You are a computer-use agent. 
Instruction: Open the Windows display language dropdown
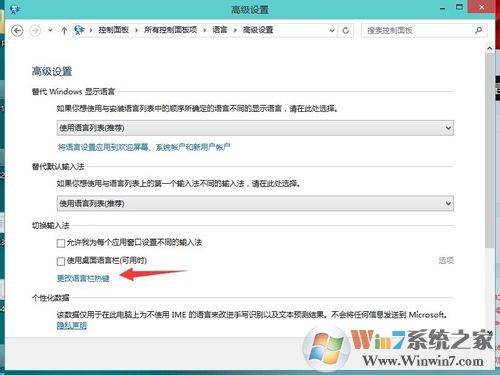click(x=255, y=128)
